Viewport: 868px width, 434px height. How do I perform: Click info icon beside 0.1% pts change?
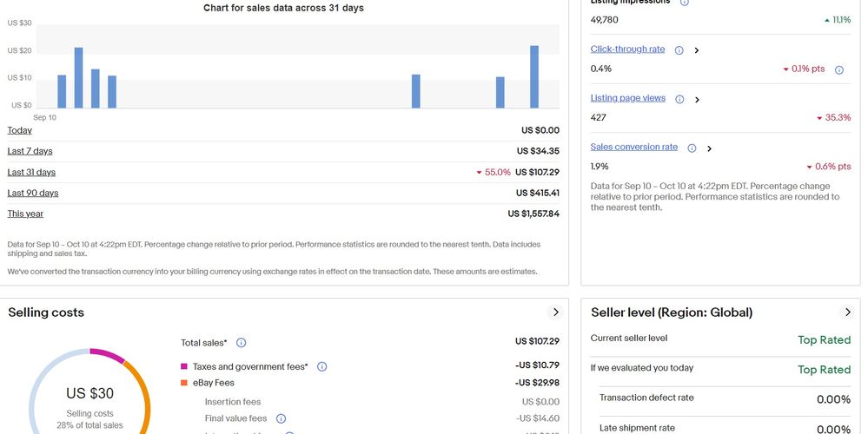click(x=839, y=69)
